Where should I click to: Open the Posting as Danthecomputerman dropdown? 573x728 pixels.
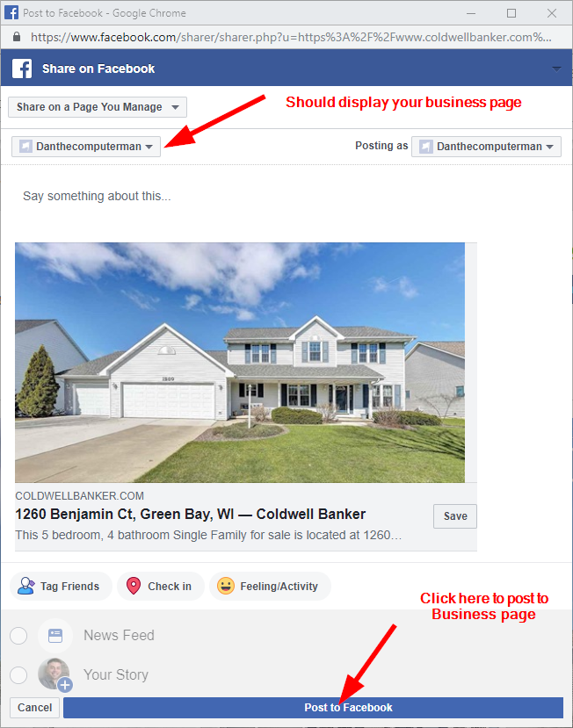486,147
